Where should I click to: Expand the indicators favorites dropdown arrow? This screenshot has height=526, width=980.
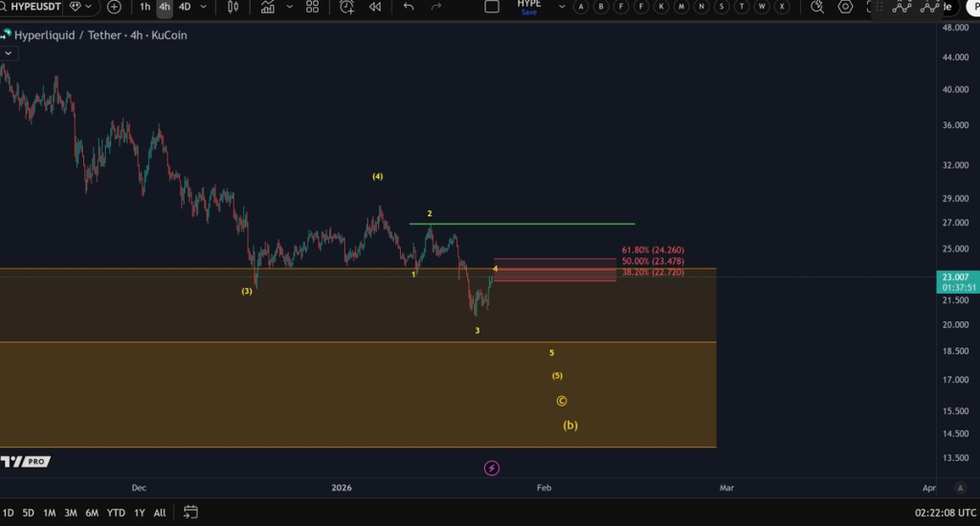[x=288, y=7]
